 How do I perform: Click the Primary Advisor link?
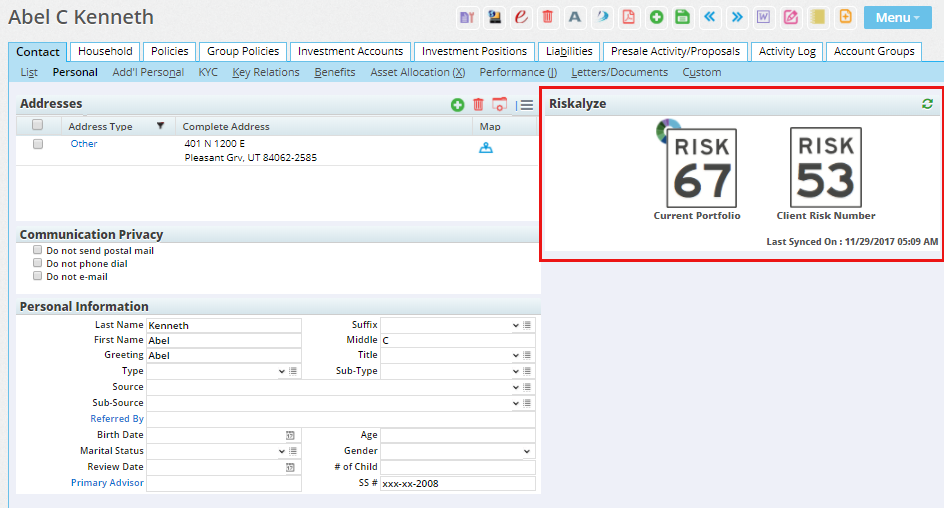pyautogui.click(x=107, y=483)
